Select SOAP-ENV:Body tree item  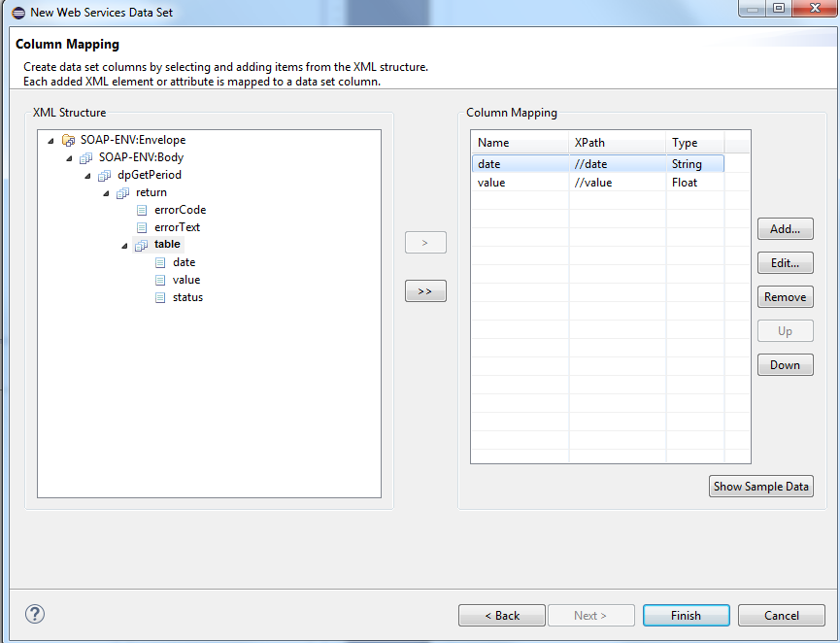pos(141,157)
